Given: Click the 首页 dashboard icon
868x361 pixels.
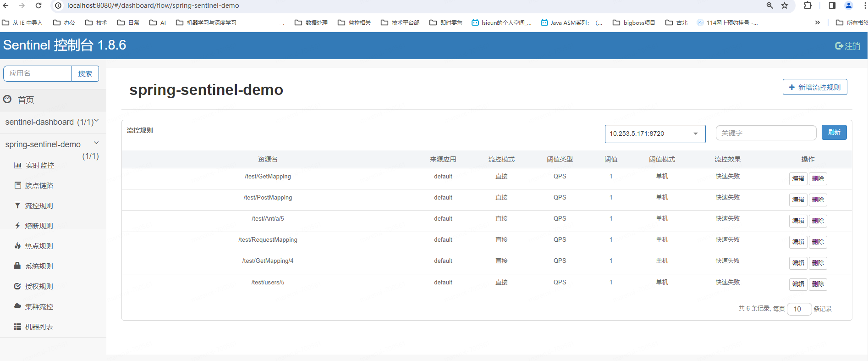Looking at the screenshot, I should coord(7,99).
